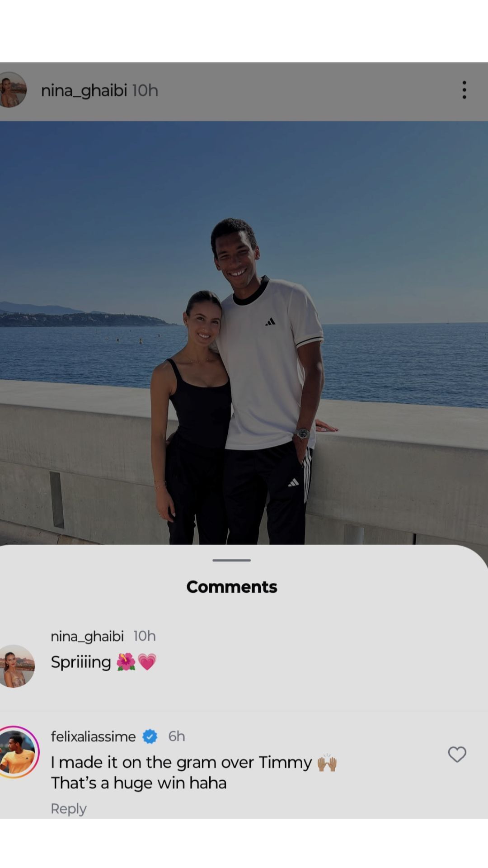The height and width of the screenshot is (868, 488).
Task: Tap the 10h timestamp in post header
Action: coord(145,90)
